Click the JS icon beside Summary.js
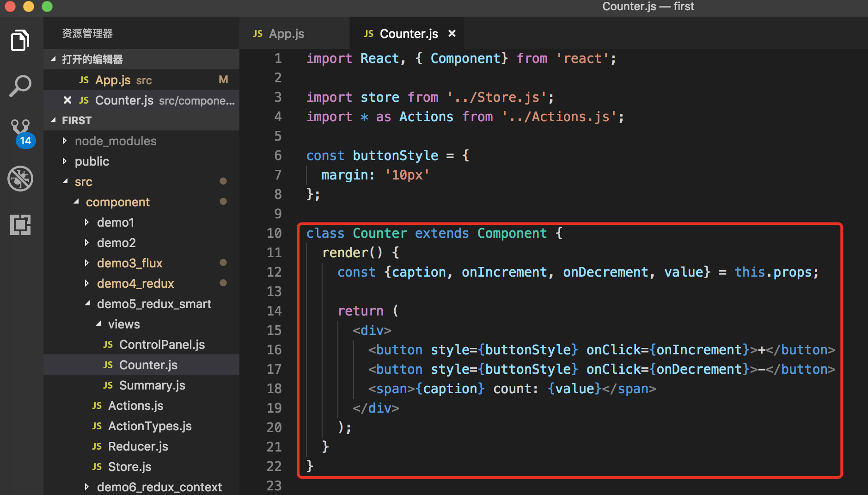 [x=108, y=385]
